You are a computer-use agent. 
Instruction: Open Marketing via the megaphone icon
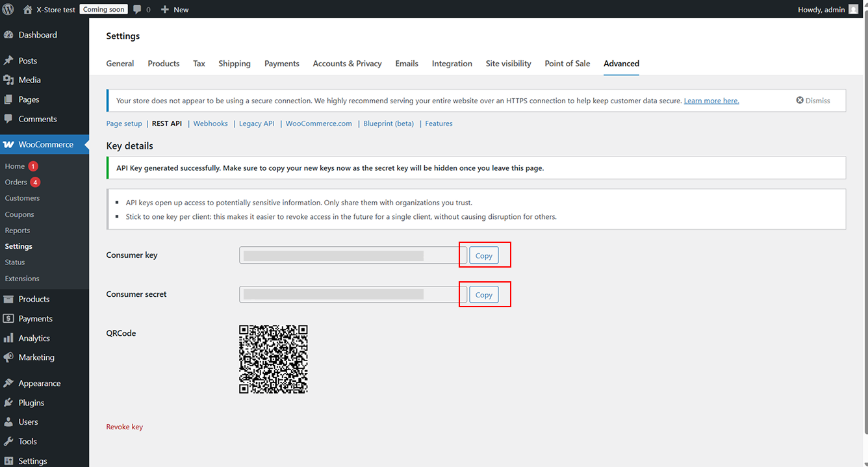pos(8,357)
